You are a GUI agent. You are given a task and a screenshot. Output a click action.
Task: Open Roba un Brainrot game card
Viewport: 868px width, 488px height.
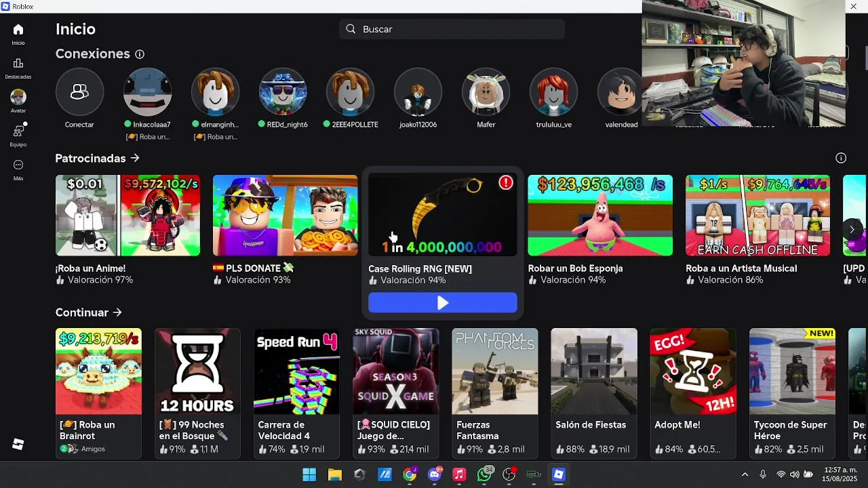98,393
